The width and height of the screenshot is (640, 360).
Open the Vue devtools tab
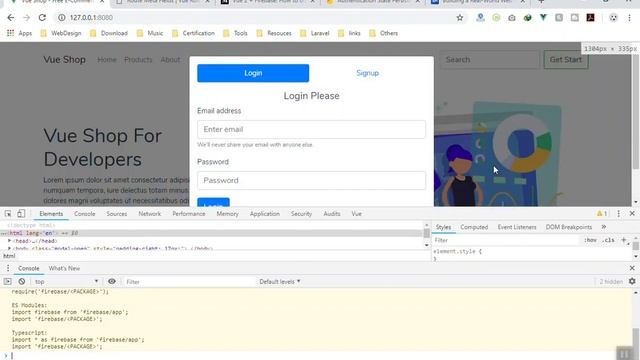pos(356,213)
